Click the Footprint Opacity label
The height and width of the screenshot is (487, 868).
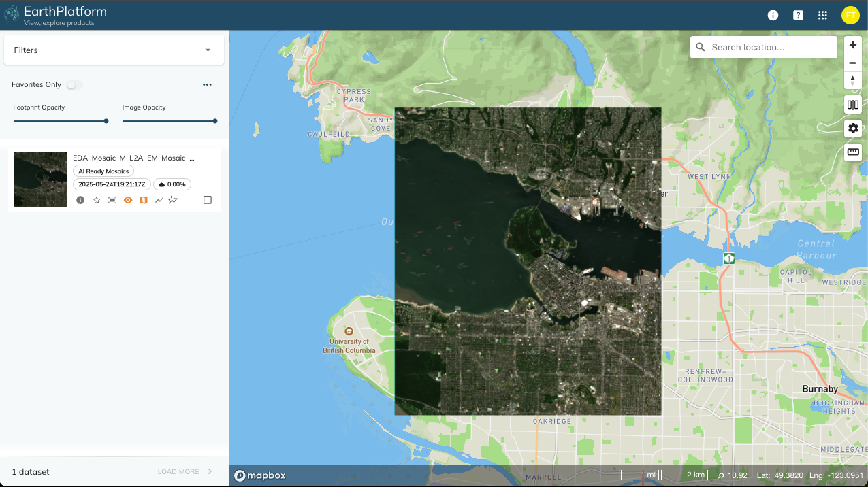[x=39, y=107]
